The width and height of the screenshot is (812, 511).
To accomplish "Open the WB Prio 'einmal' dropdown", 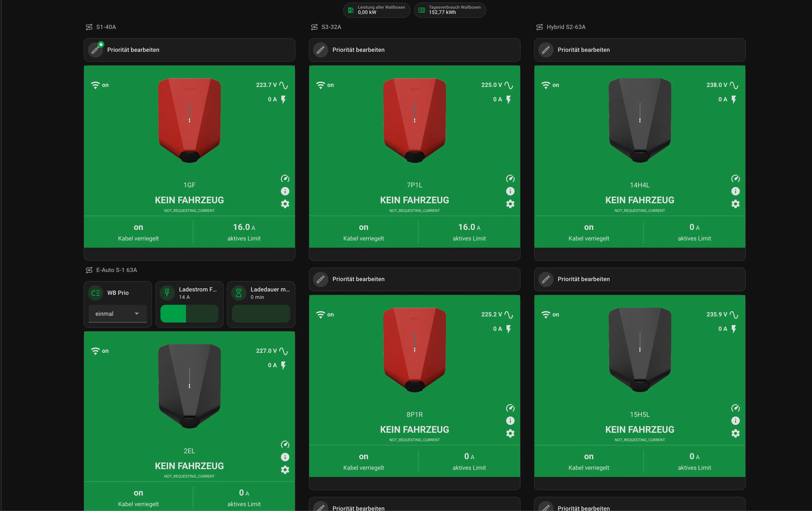I will pyautogui.click(x=118, y=314).
